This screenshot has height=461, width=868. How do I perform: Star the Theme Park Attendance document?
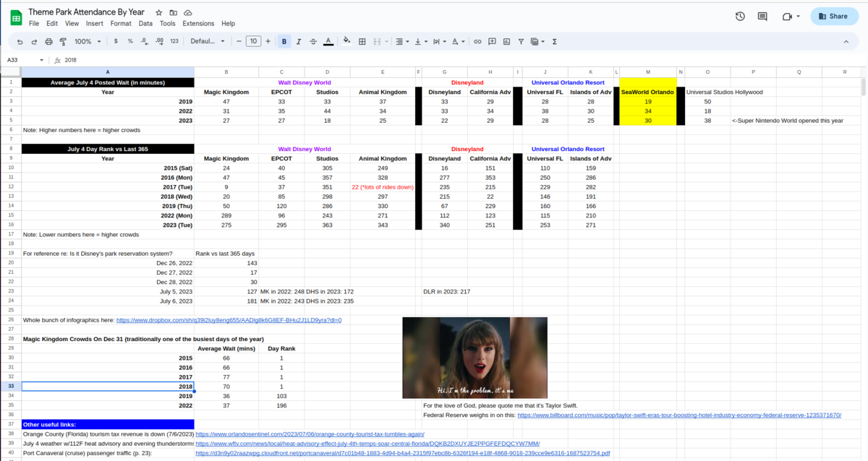coord(158,13)
